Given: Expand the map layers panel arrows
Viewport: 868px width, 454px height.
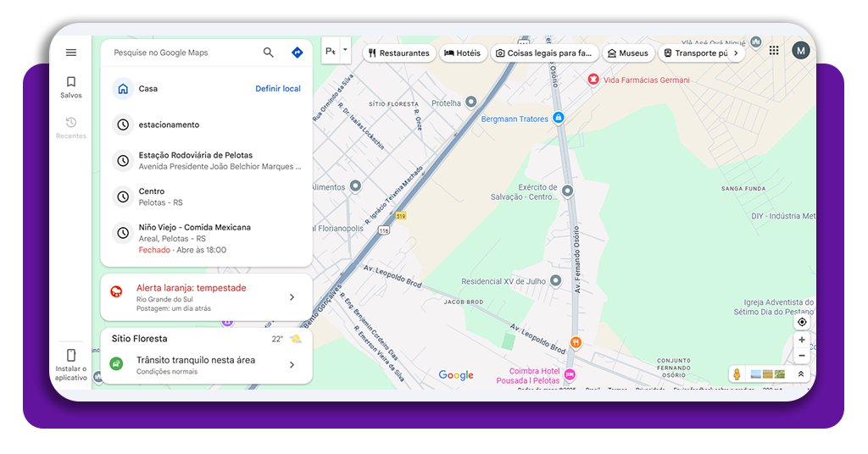Looking at the screenshot, I should [801, 374].
